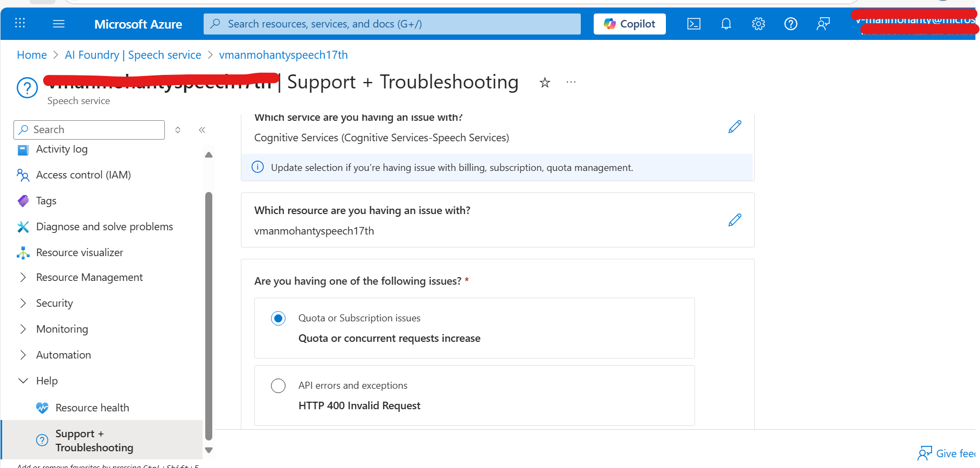Open Cloud Shell from the top bar

click(x=694, y=24)
